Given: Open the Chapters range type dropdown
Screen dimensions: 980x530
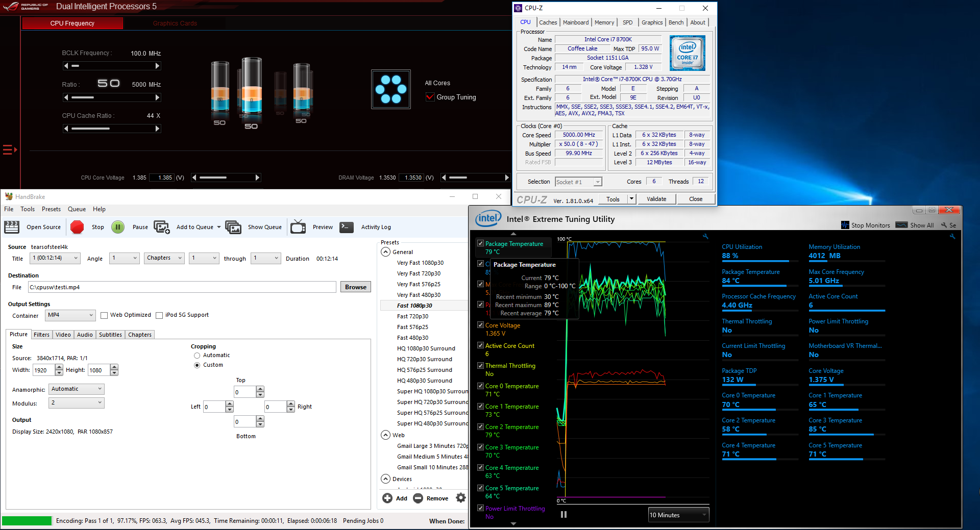Looking at the screenshot, I should 164,258.
